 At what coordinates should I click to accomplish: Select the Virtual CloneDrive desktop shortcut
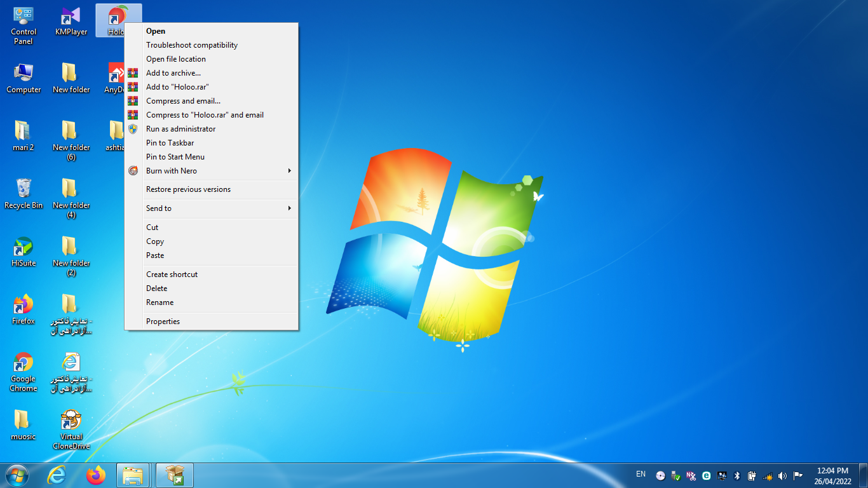[x=71, y=430]
